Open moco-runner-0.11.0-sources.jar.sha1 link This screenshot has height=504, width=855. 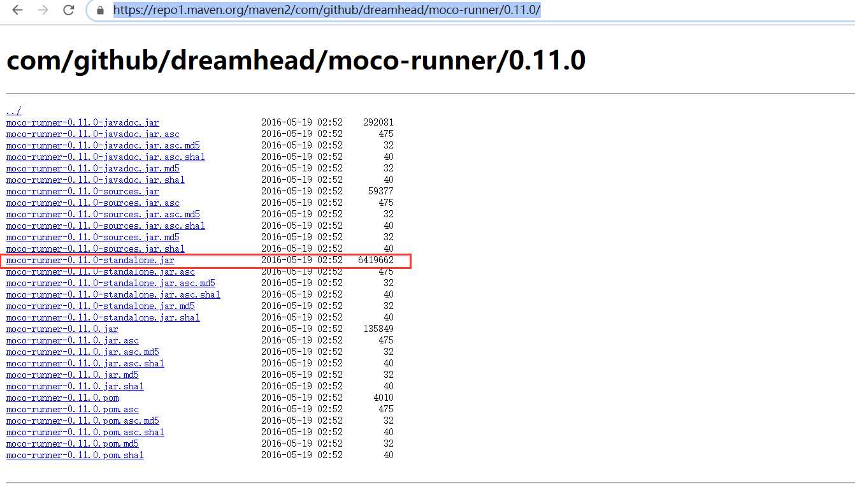click(x=96, y=248)
